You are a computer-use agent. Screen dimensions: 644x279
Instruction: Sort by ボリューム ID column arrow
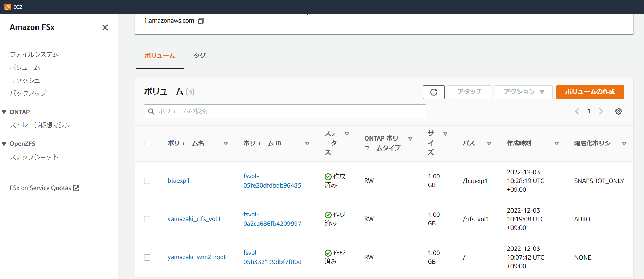tap(307, 144)
